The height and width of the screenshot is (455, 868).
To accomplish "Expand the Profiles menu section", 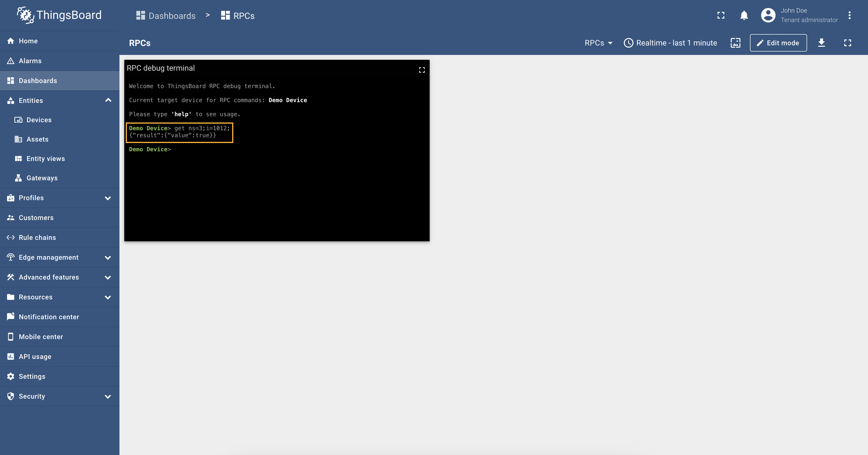I will pyautogui.click(x=108, y=198).
